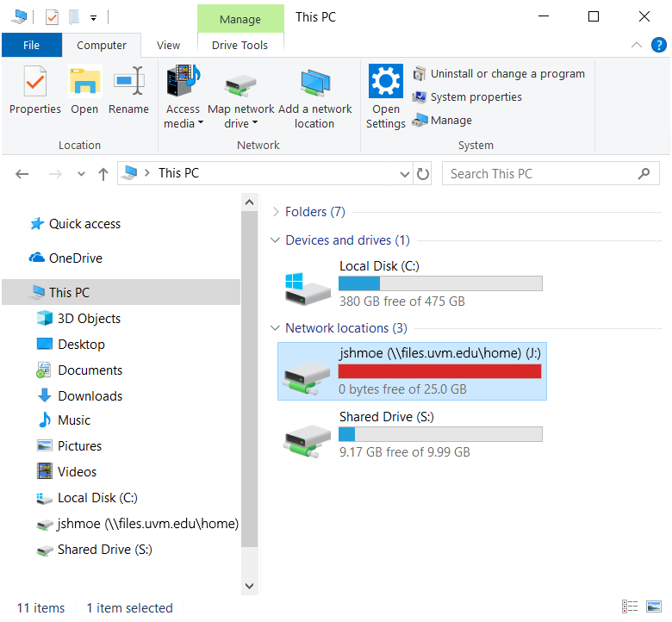Collapse the Network locations group
The height and width of the screenshot is (622, 672).
(x=275, y=328)
